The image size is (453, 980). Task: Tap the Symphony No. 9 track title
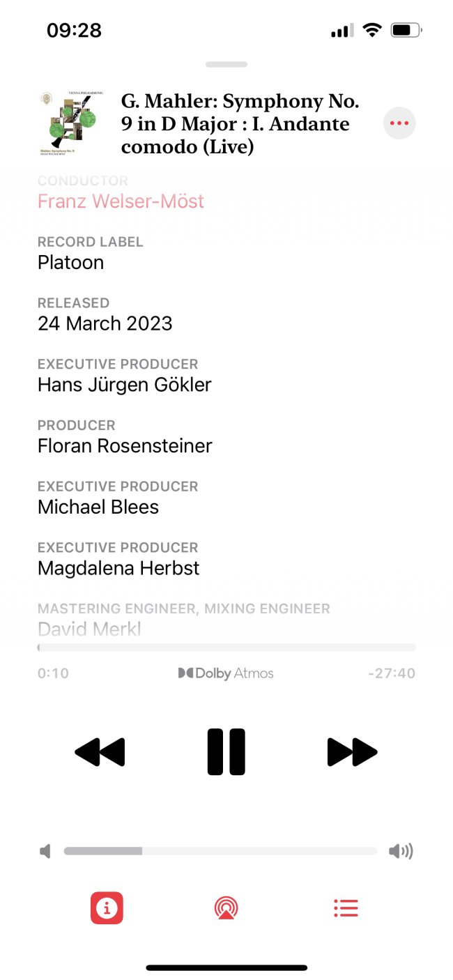[x=240, y=124]
